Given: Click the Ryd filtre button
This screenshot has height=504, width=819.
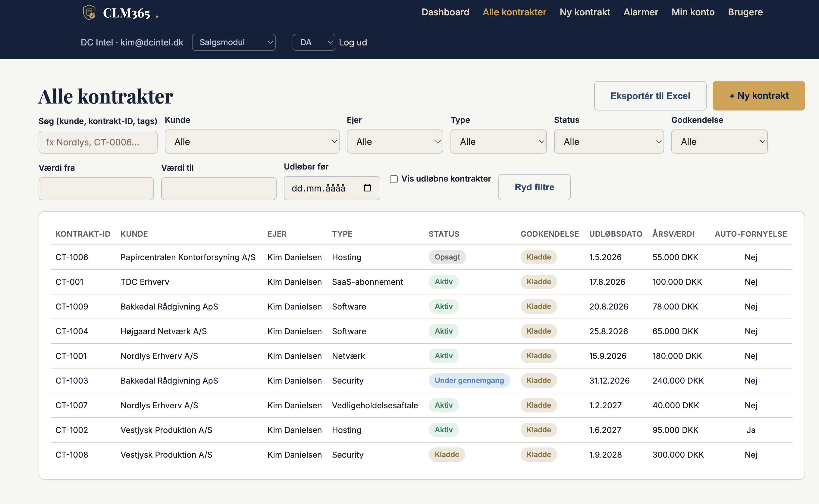Looking at the screenshot, I should [535, 187].
